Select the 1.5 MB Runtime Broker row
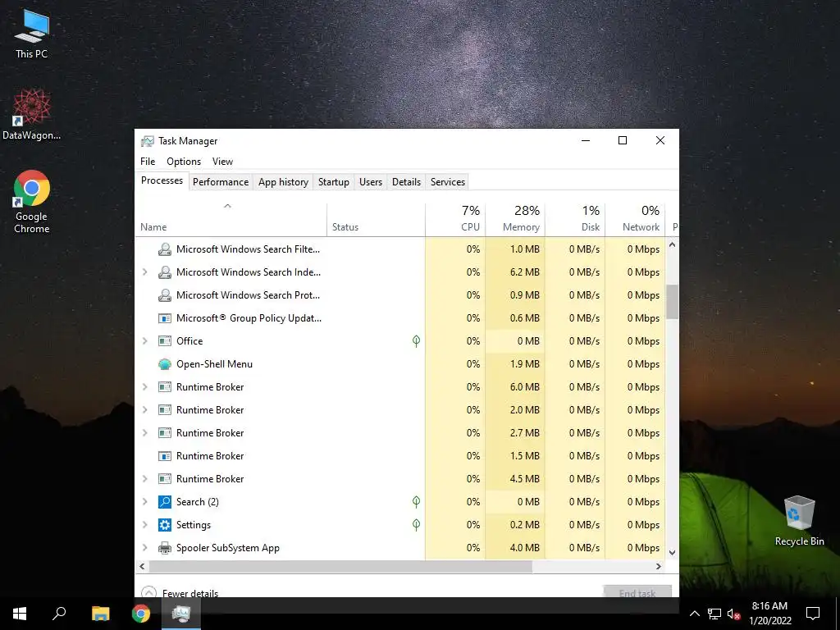Viewport: 840px width, 630px height. (400, 456)
